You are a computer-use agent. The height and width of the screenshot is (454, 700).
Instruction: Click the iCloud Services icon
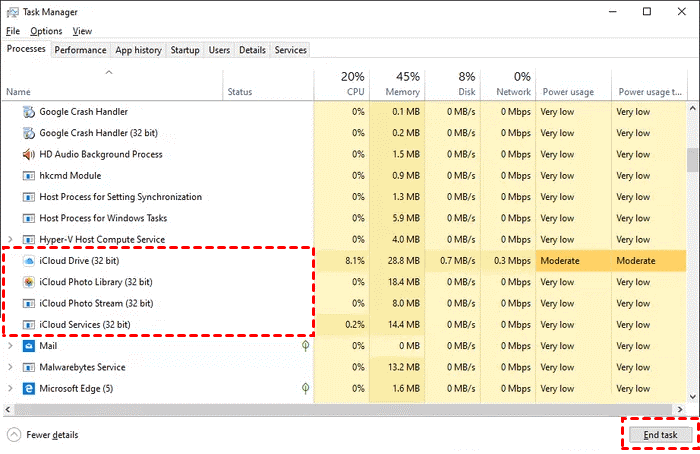tap(28, 325)
